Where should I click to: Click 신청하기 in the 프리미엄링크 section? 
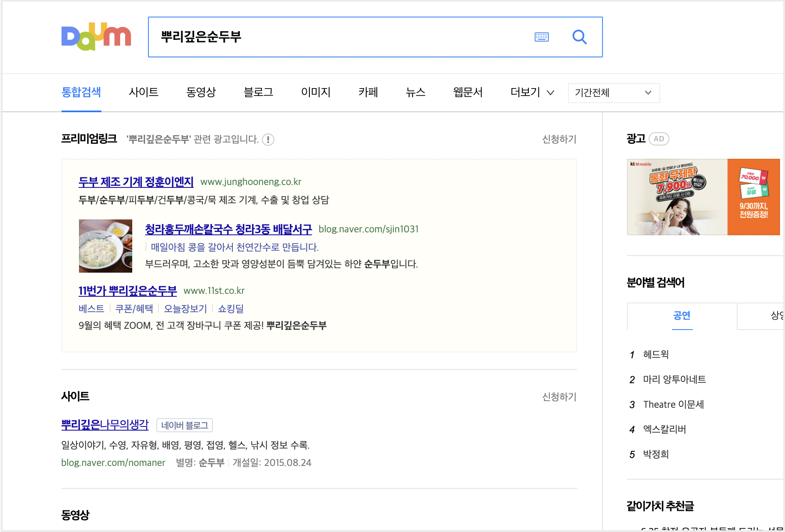(559, 139)
